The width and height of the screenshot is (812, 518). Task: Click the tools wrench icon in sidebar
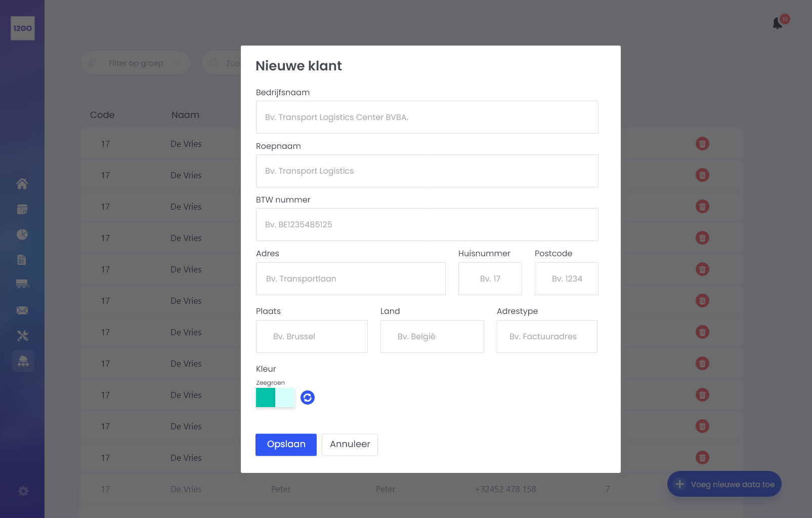coord(22,335)
